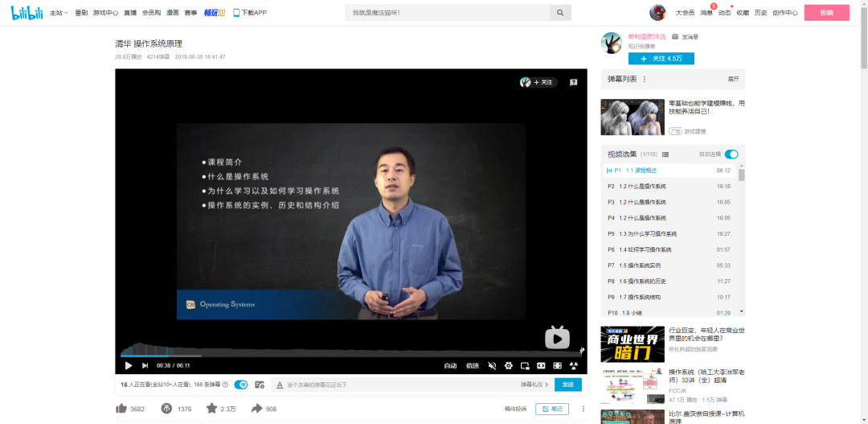Screen dimensions: 868x424
Task: Share the video arrow icon
Action: (256, 409)
